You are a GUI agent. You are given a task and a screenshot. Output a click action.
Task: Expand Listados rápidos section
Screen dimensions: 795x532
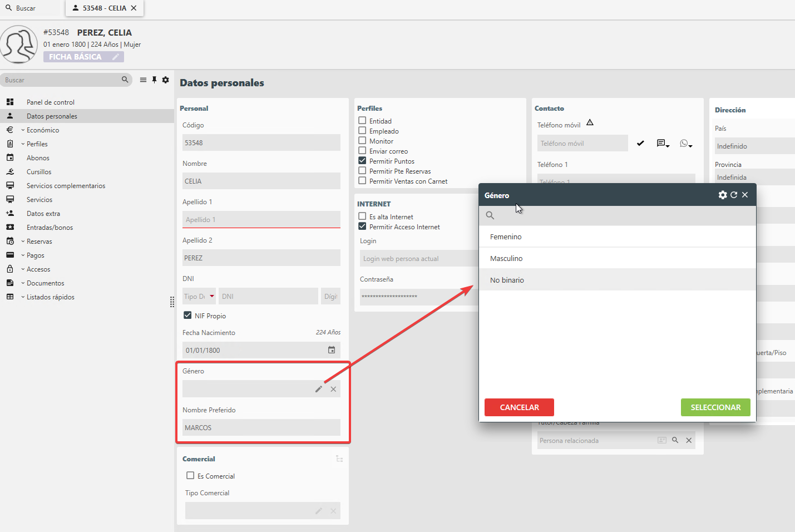pos(50,297)
